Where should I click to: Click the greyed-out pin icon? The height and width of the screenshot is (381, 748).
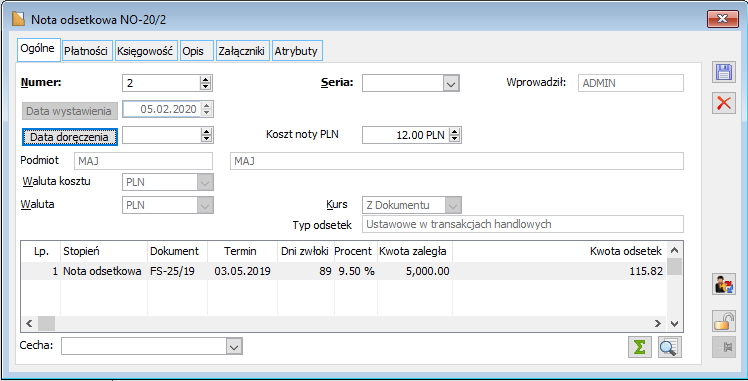click(x=724, y=347)
